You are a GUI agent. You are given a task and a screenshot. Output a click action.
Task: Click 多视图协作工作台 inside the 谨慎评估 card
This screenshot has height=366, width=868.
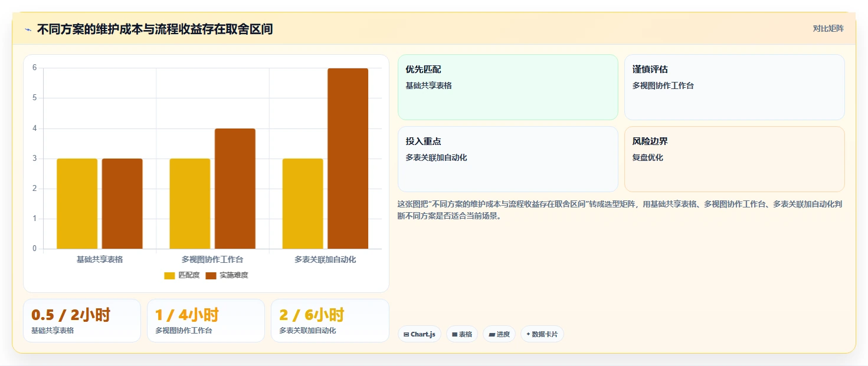(x=663, y=85)
